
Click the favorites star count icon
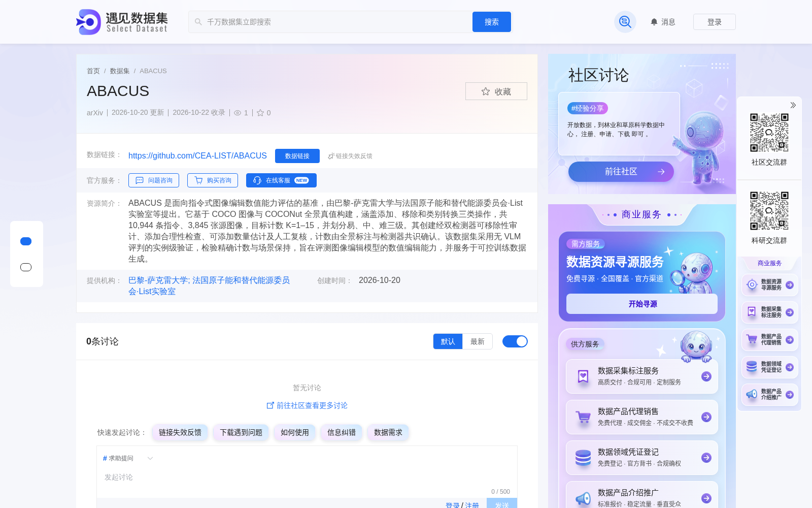(x=260, y=113)
